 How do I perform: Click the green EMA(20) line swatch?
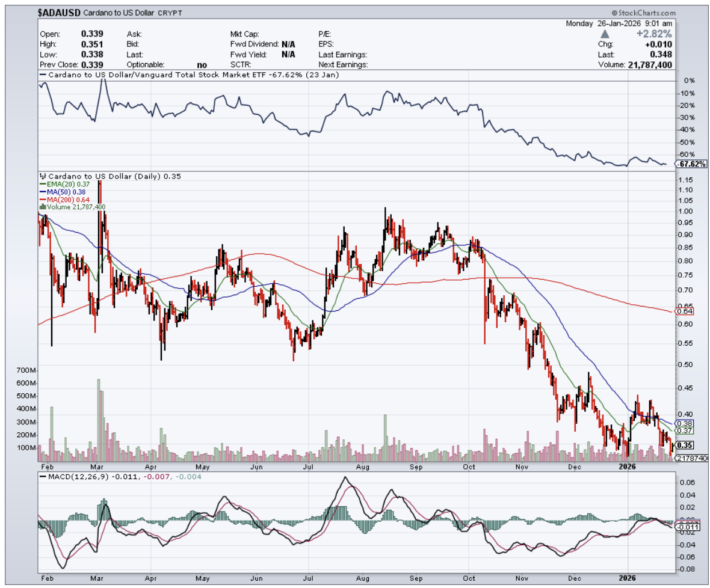pos(43,185)
